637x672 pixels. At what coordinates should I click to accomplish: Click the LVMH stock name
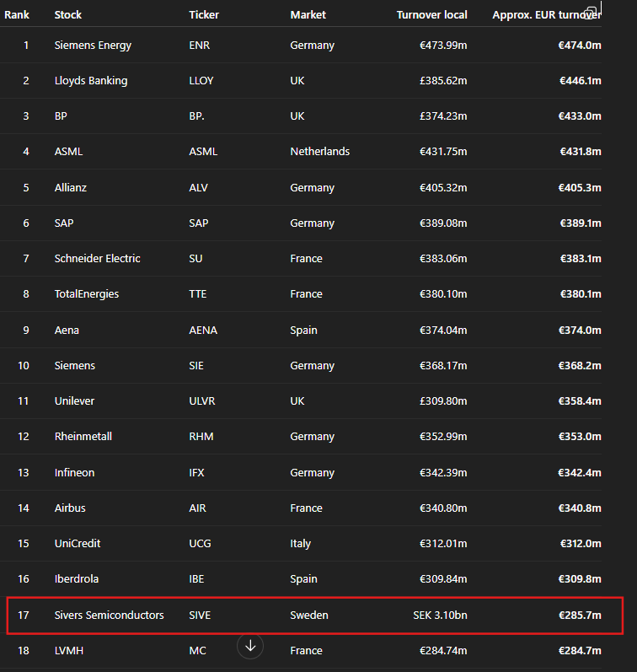tap(68, 651)
